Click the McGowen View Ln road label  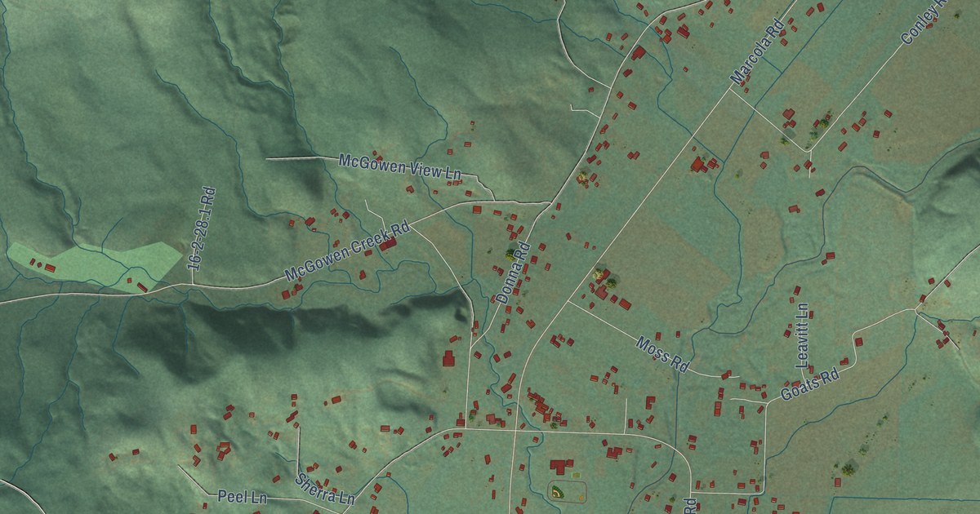tap(400, 166)
